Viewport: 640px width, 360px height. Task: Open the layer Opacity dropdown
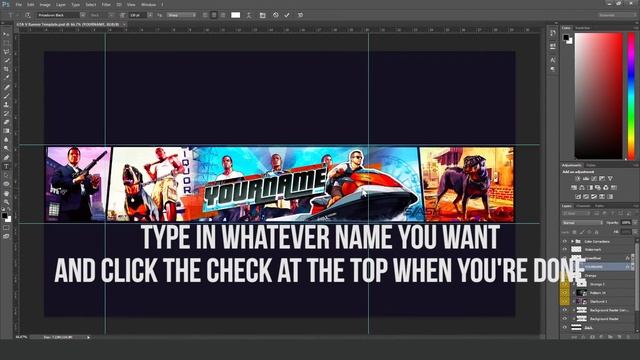pyautogui.click(x=635, y=223)
